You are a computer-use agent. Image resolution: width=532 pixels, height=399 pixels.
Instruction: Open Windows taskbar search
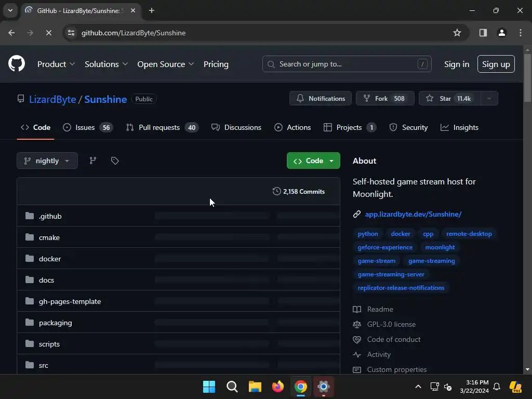click(232, 387)
